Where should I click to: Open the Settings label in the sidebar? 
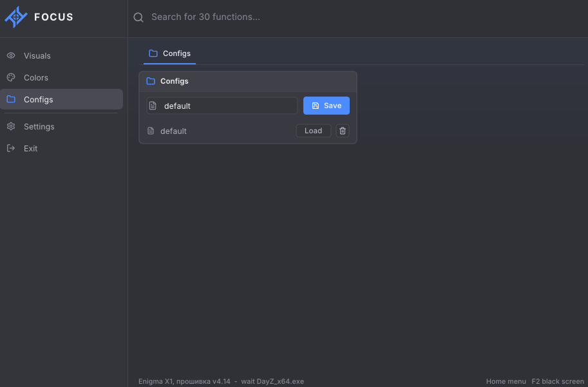pyautogui.click(x=39, y=127)
